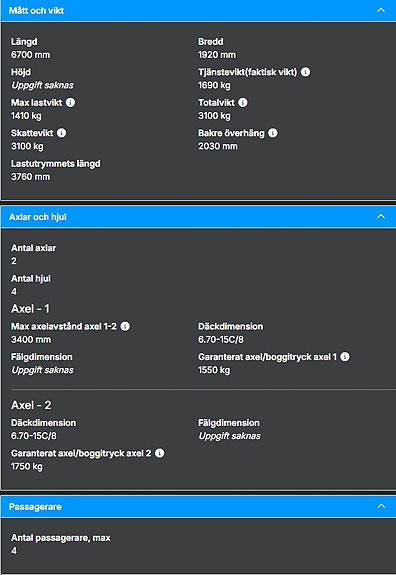Viewport: 396px width, 575px height.
Task: Select Uppgift saknas under Höjd
Action: [x=42, y=85]
